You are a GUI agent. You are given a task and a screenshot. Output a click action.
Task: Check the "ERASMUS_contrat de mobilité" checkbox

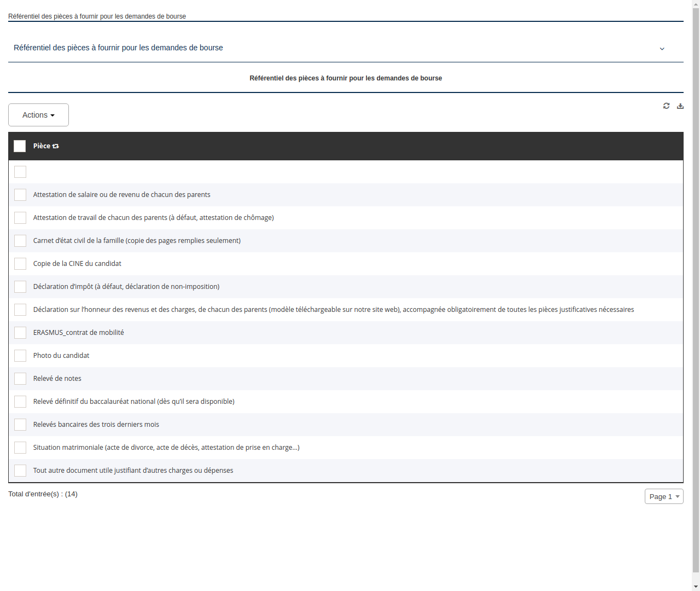(x=20, y=332)
